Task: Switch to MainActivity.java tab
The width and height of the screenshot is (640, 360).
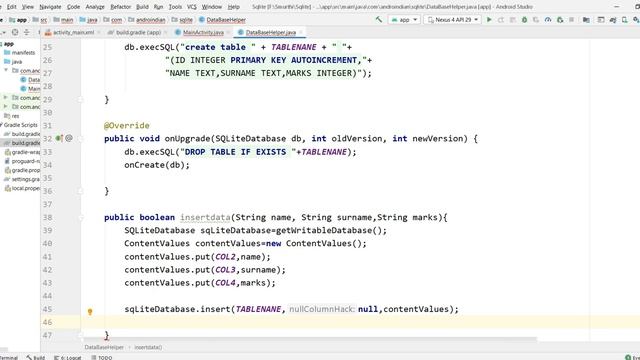Action: [x=203, y=32]
